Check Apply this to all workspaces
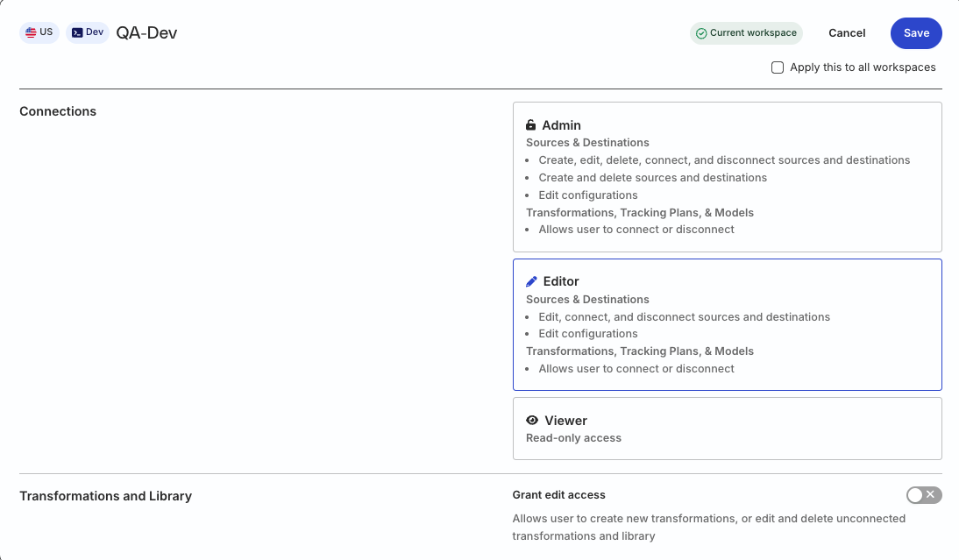Image resolution: width=959 pixels, height=560 pixels. click(x=777, y=67)
